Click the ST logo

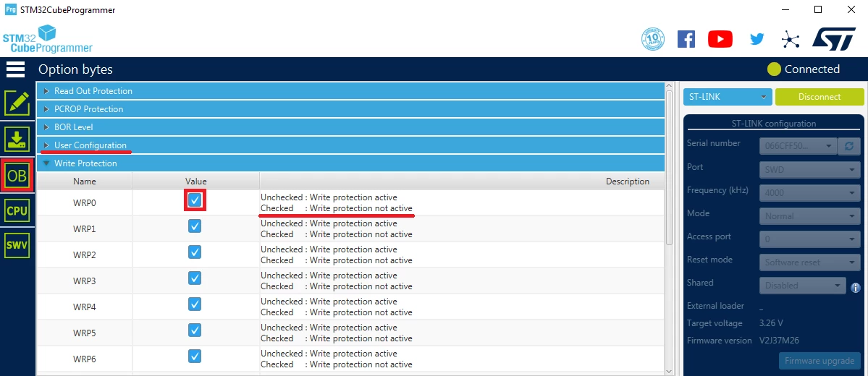coord(834,39)
